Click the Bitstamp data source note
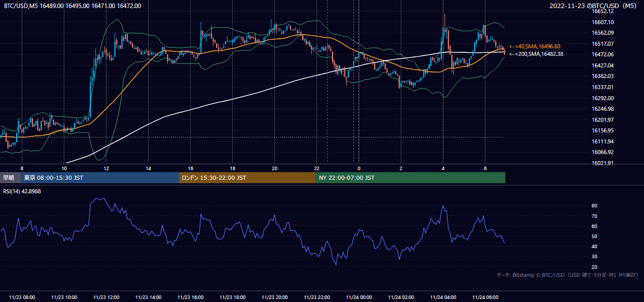Screen dimensions: 644x302 [567, 275]
